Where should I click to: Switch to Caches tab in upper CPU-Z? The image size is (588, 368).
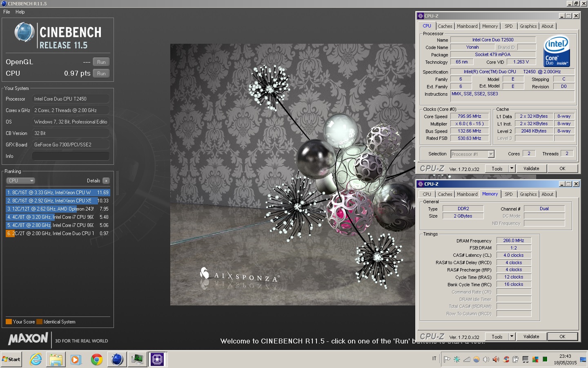445,26
